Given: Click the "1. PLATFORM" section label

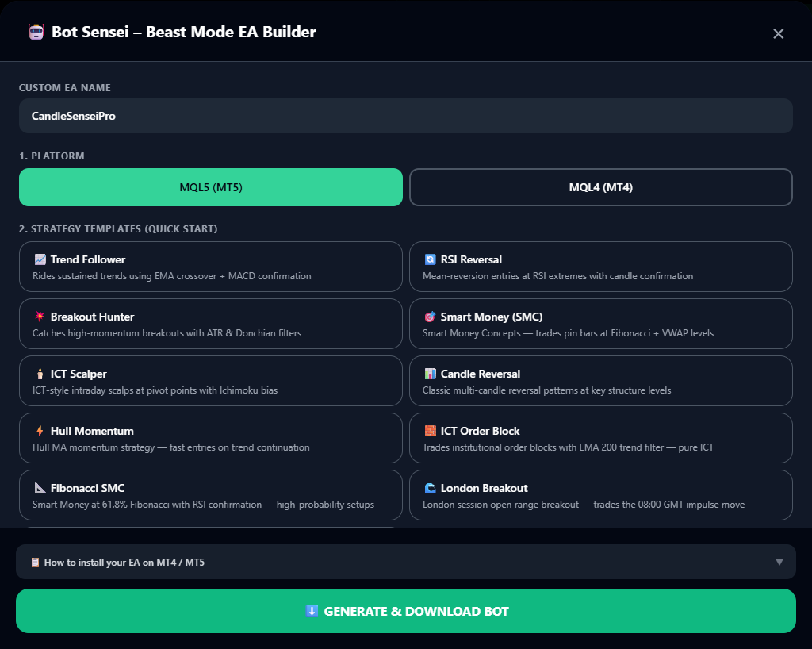Looking at the screenshot, I should [x=52, y=156].
